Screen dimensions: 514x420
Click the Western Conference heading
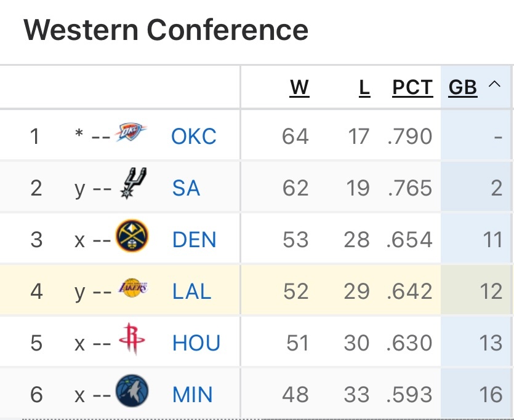(x=166, y=30)
